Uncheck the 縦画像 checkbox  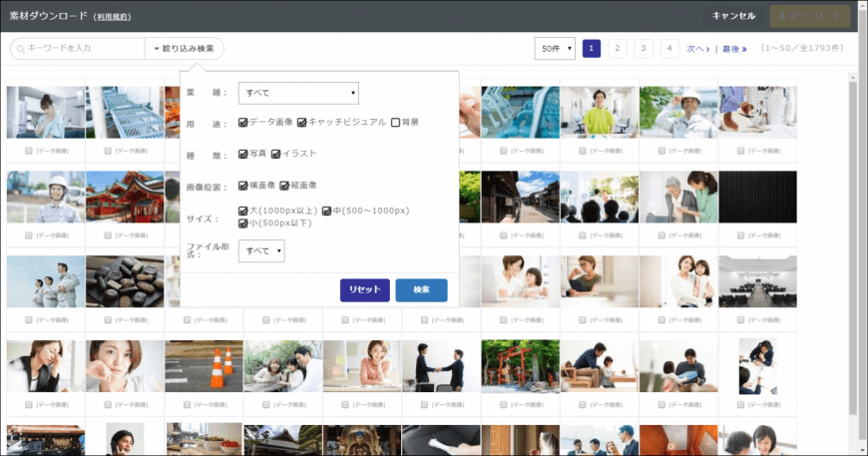pyautogui.click(x=284, y=186)
